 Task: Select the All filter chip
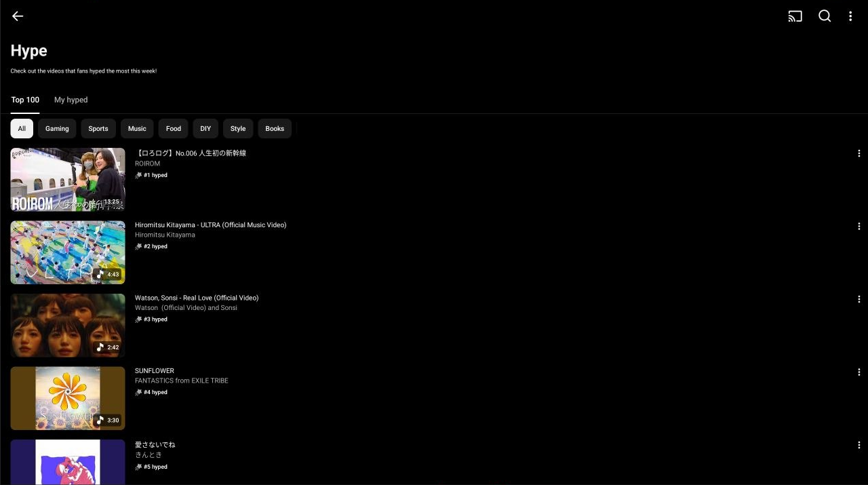point(22,129)
